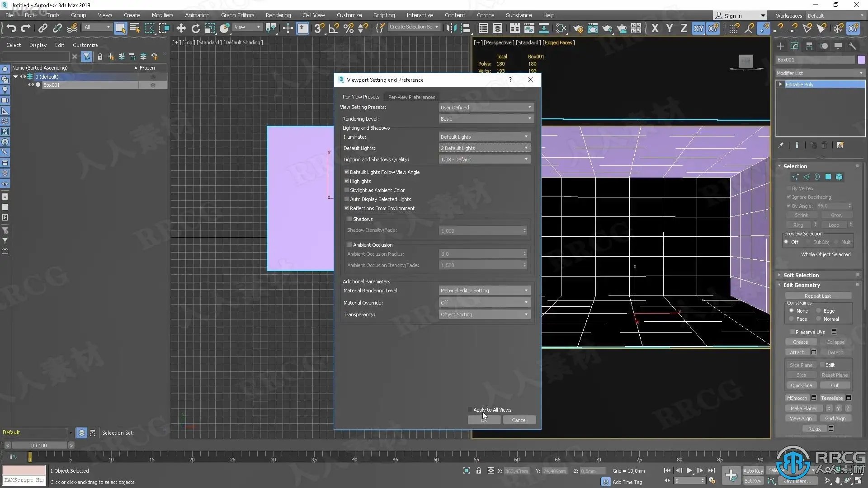Toggle Angle Snap icon in toolbar
868x488 pixels.
[x=334, y=28]
